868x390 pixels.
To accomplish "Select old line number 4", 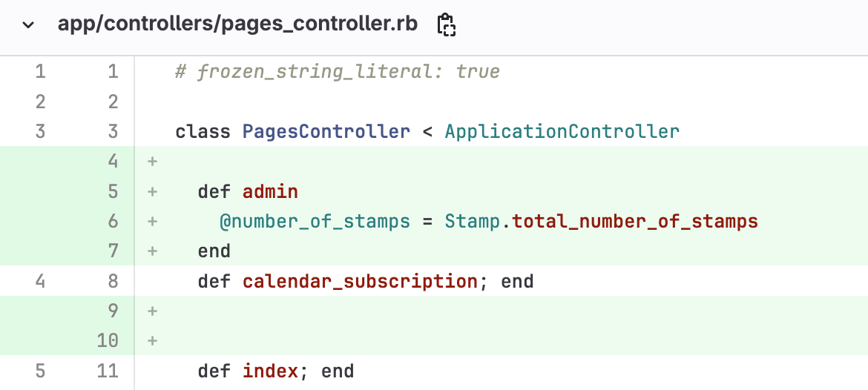I will pos(40,282).
